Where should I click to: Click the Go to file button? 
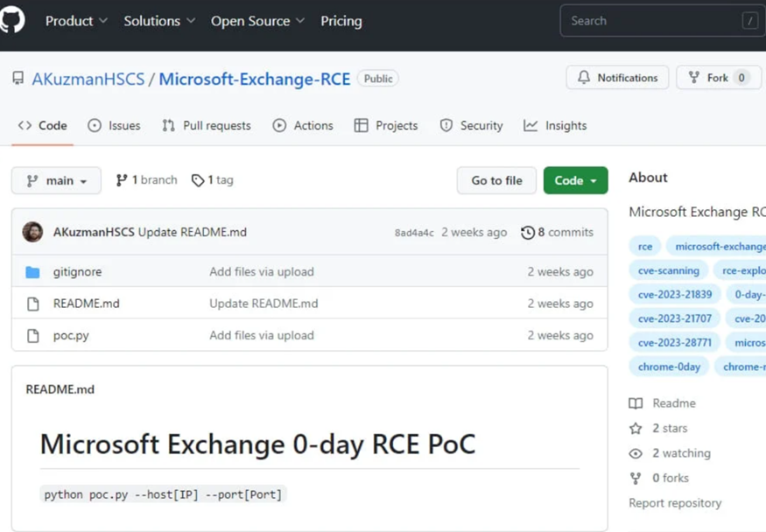pyautogui.click(x=496, y=180)
